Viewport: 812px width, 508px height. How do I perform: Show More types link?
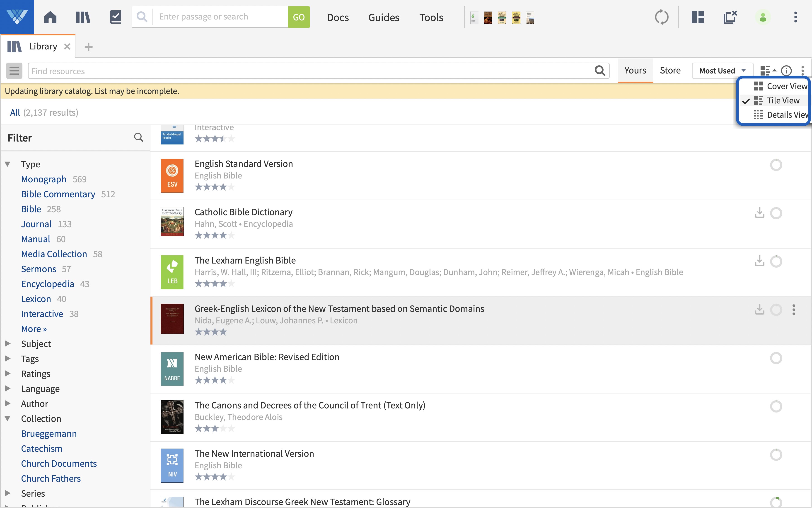[x=34, y=329]
